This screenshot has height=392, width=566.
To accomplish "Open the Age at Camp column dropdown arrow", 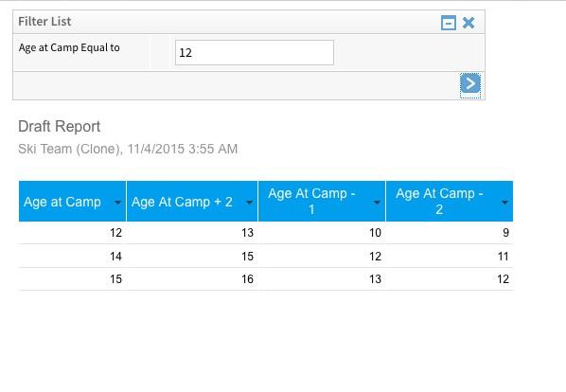I will (x=117, y=202).
